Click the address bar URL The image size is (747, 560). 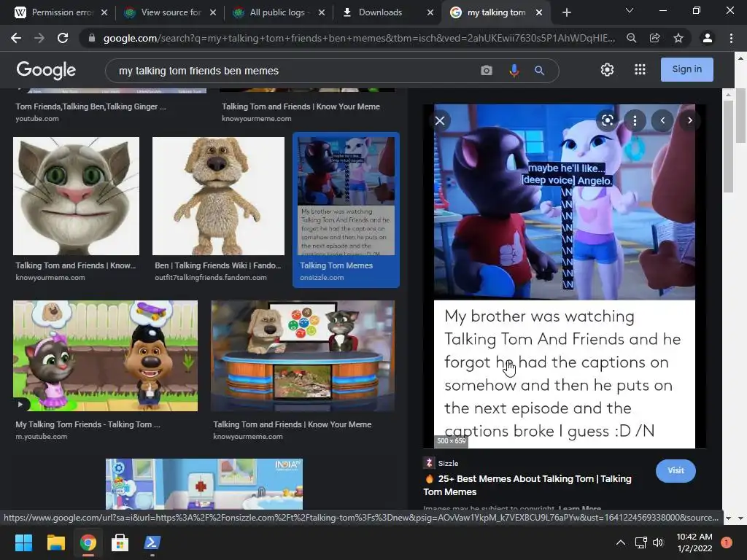coord(359,38)
